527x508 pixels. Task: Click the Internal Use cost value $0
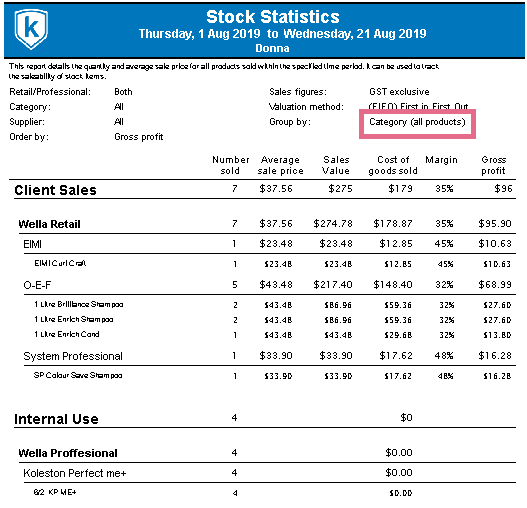[x=406, y=418]
